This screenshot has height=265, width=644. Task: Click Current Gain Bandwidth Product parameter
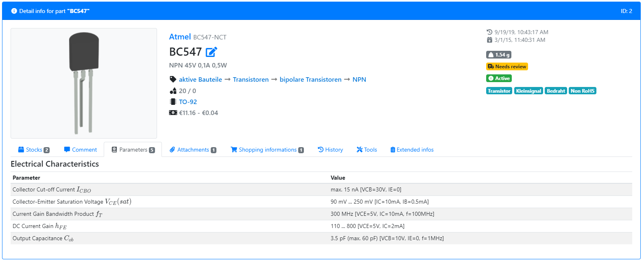[x=57, y=214]
